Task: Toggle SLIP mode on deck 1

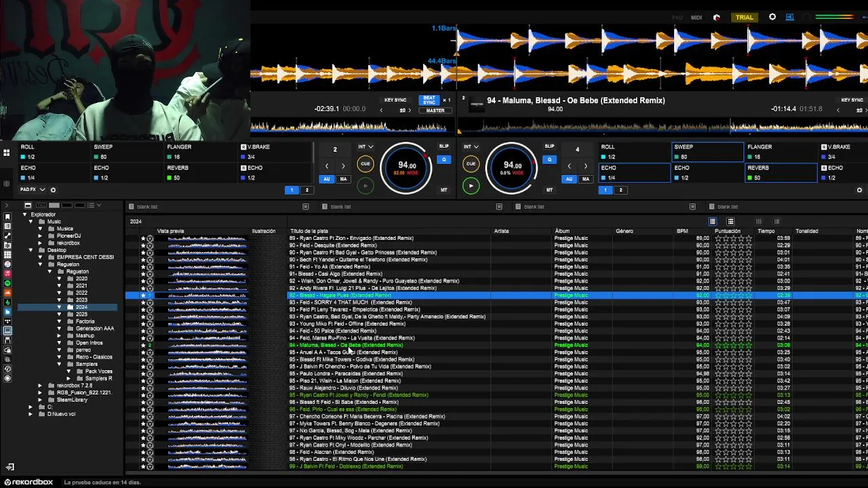Action: point(443,146)
